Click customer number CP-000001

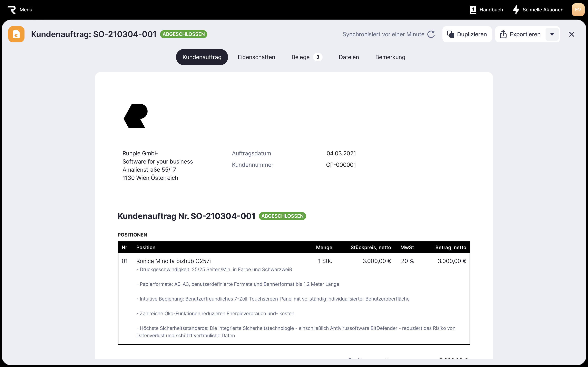pos(341,165)
